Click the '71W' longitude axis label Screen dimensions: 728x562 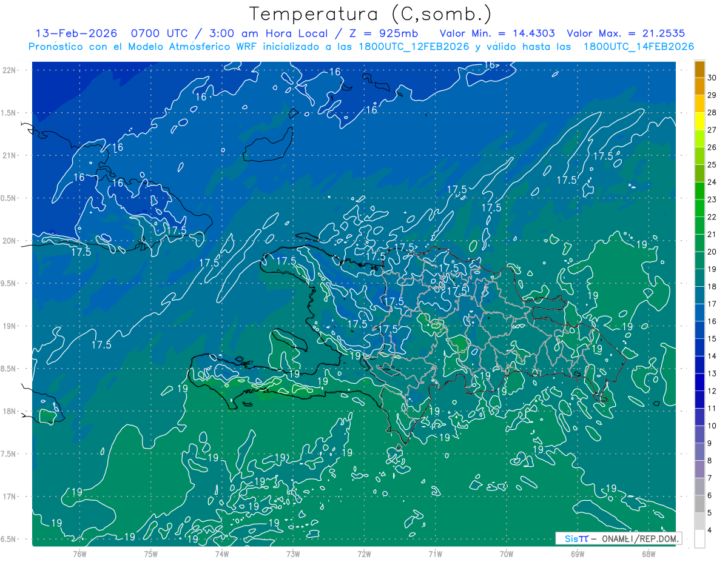click(x=435, y=553)
